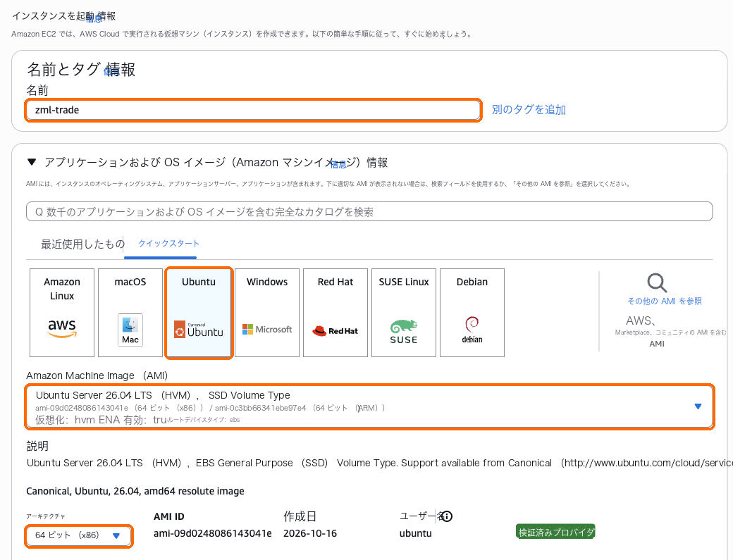
Task: Select the Amazon Linux aws logo tile
Action: [x=62, y=313]
